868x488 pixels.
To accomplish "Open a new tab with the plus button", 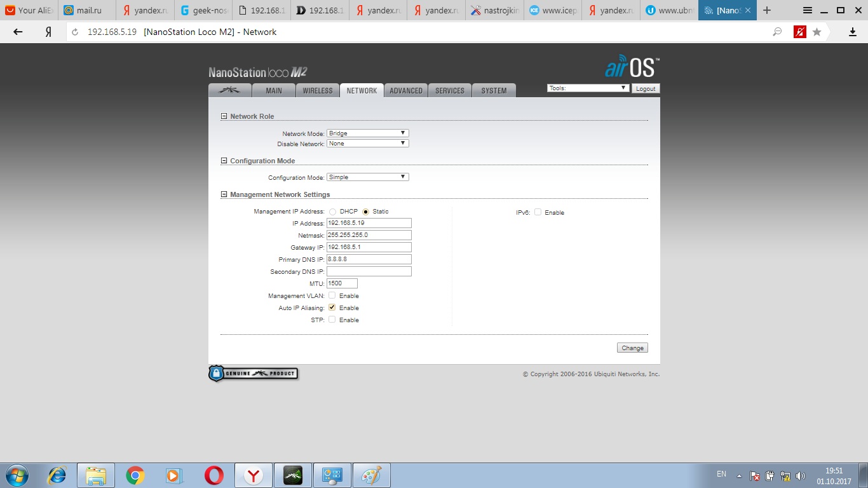I will (767, 10).
